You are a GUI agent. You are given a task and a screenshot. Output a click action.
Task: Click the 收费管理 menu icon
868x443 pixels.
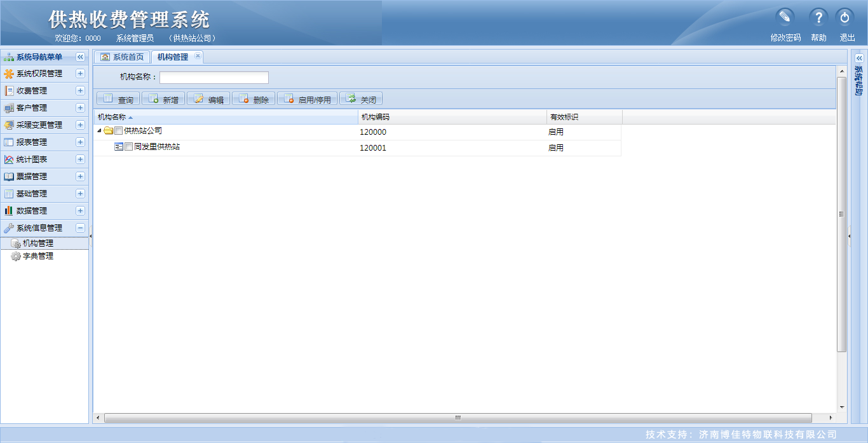(9, 91)
